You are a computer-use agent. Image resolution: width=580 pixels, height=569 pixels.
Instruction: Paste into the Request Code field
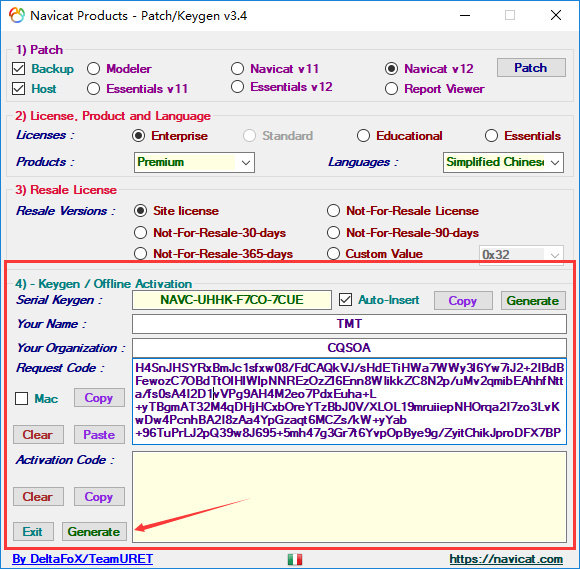pos(99,434)
